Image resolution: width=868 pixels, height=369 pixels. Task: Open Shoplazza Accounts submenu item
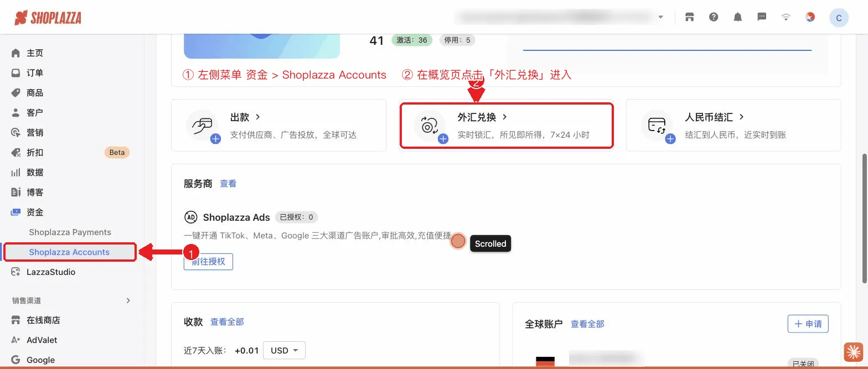tap(70, 252)
